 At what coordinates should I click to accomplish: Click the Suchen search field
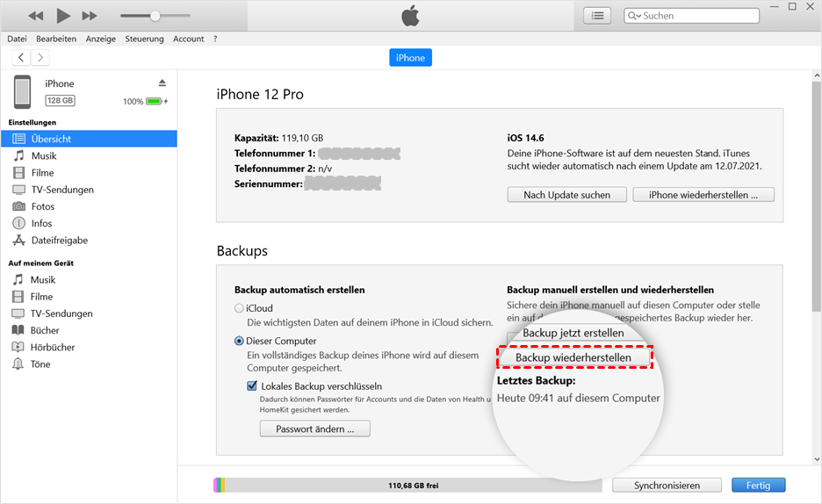tap(691, 16)
